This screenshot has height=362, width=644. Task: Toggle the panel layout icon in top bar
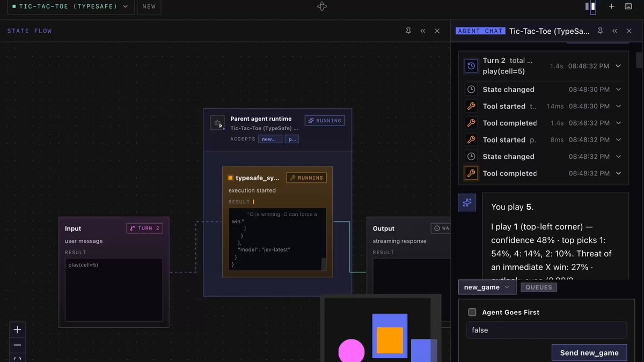click(590, 6)
